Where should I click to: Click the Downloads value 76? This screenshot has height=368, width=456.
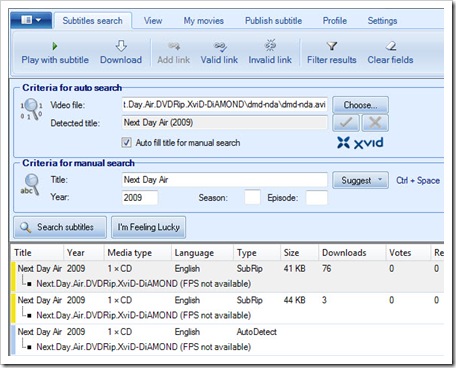coord(327,269)
